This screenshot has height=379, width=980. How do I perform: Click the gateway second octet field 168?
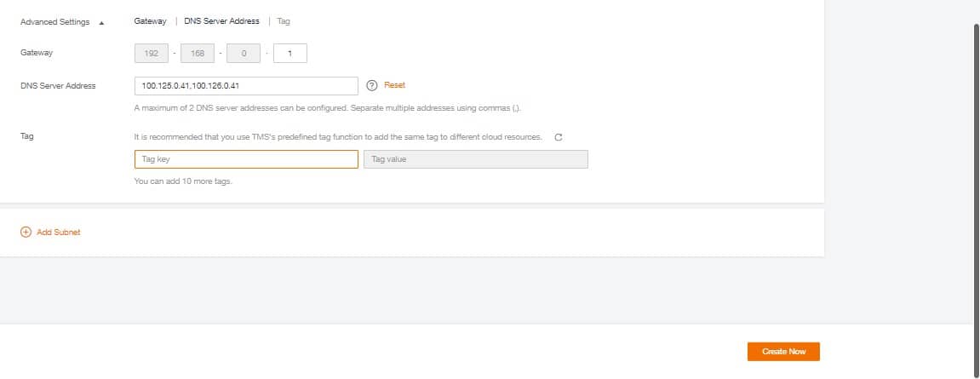tap(198, 53)
